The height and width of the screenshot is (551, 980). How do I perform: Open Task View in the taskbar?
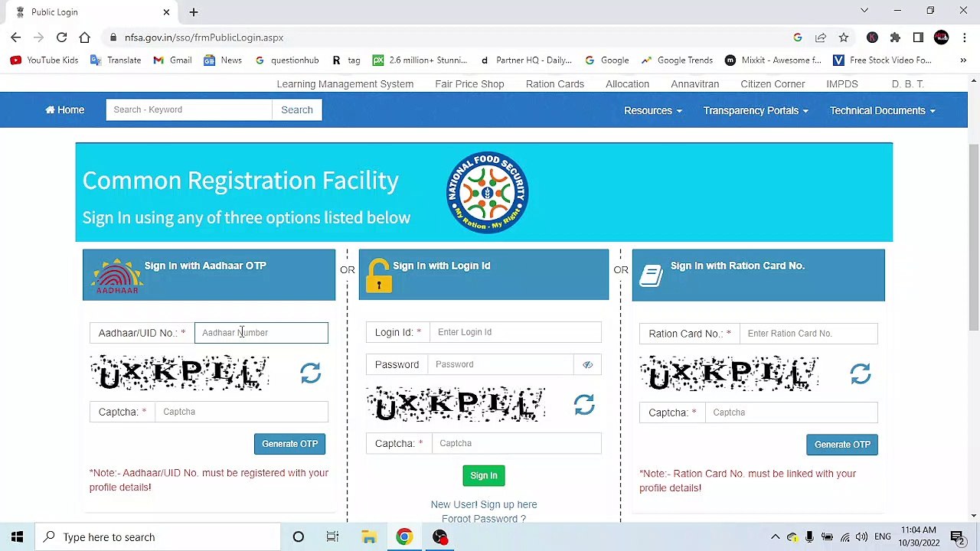point(332,537)
